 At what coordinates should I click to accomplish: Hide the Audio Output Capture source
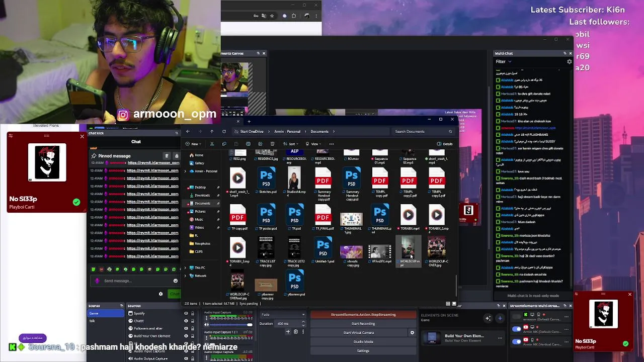186,358
